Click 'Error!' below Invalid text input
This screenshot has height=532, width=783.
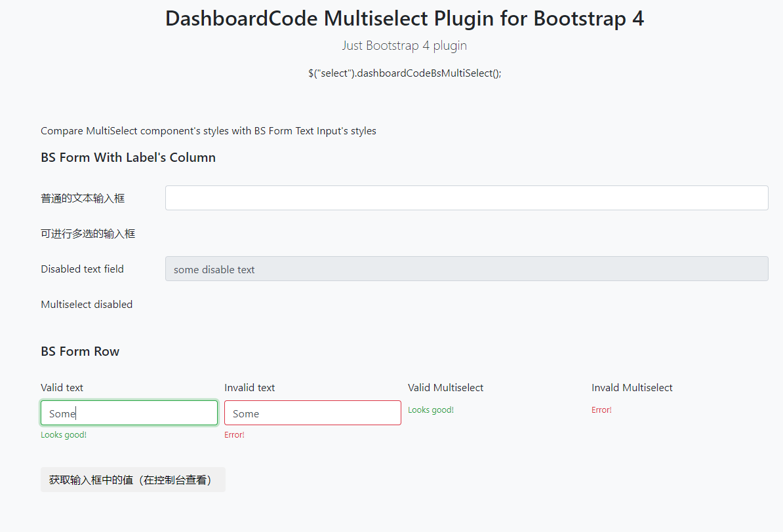pos(235,434)
